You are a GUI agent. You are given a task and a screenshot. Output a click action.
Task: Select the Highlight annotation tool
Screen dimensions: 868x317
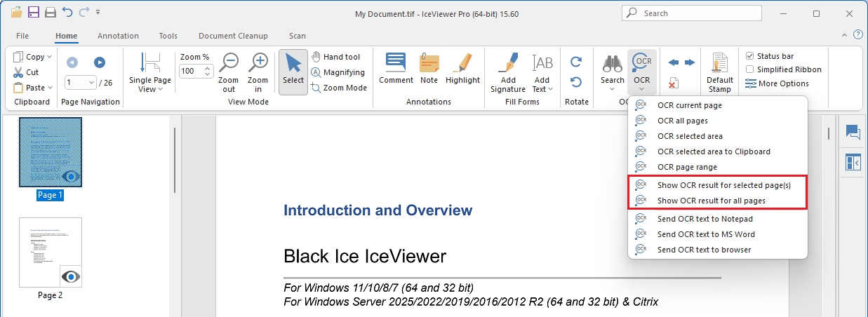(x=463, y=69)
